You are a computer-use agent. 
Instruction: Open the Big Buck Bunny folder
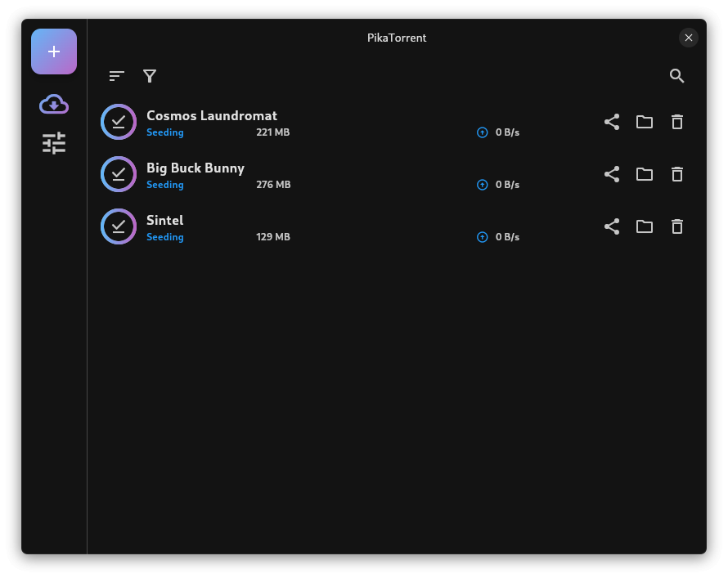pos(645,174)
